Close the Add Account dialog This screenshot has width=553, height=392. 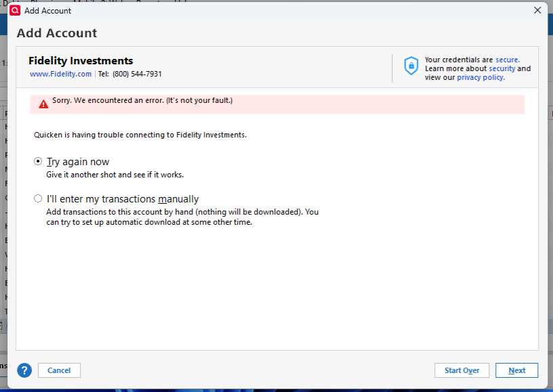point(537,10)
